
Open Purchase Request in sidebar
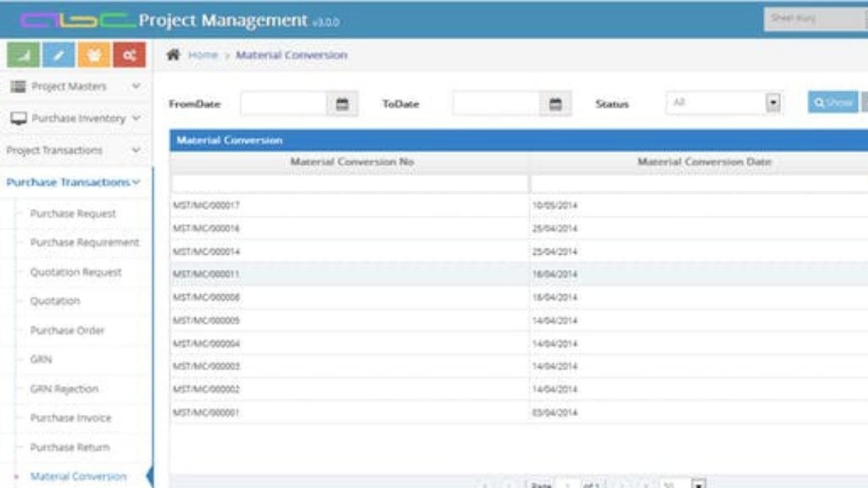coord(73,213)
